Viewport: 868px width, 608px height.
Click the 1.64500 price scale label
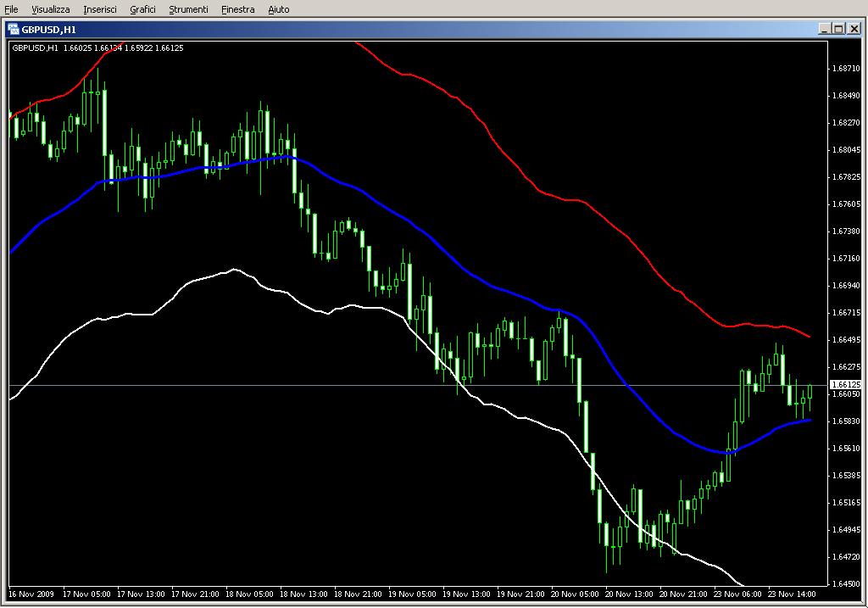point(847,583)
